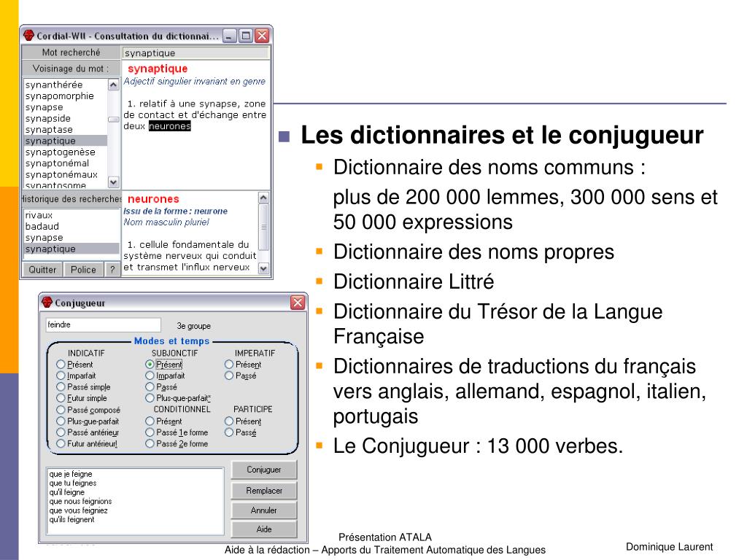This screenshot has width=747, height=560.
Task: Click the question mark help button
Action: (112, 270)
